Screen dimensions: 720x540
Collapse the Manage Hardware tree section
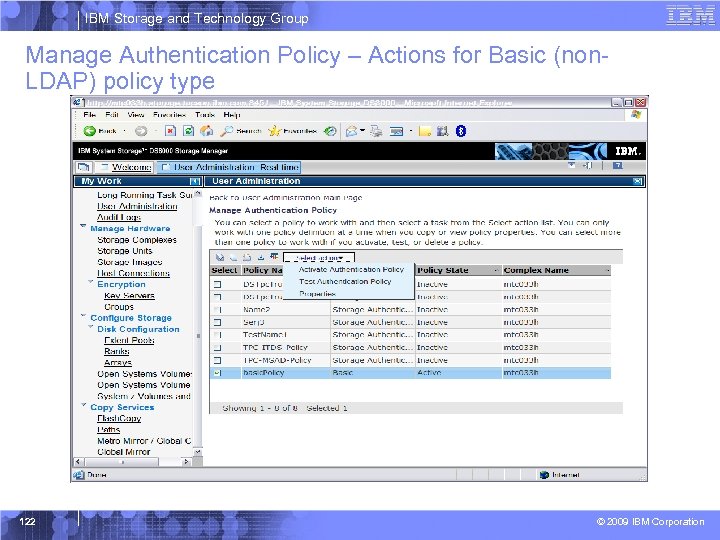pos(83,226)
